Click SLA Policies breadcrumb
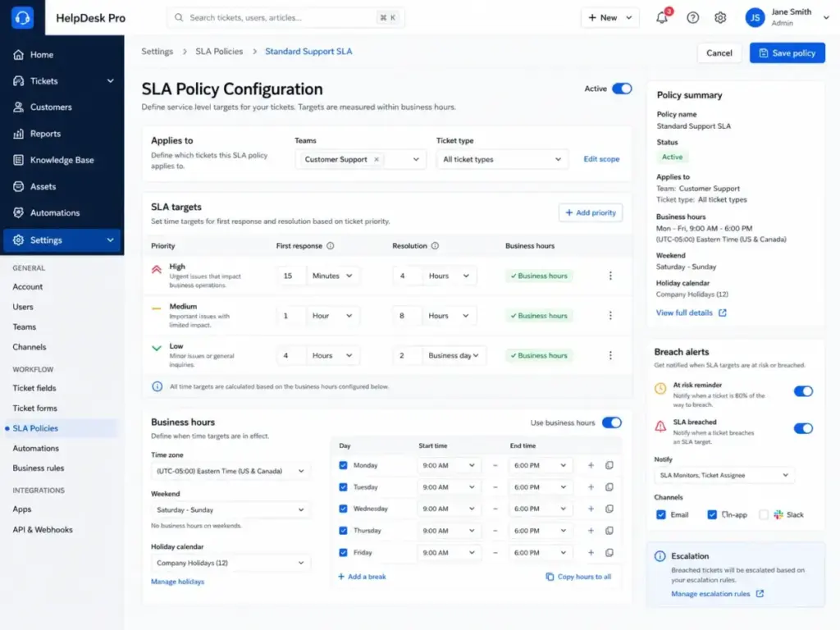The image size is (840, 630). 218,52
